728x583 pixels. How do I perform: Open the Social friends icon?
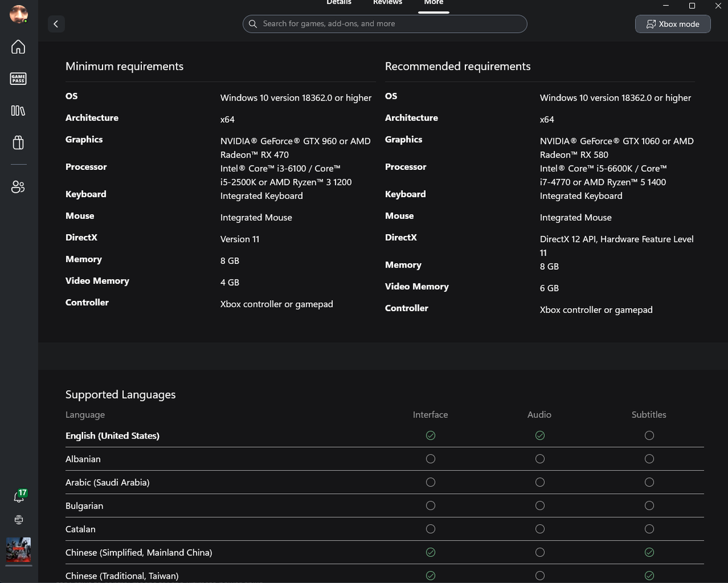click(x=18, y=187)
